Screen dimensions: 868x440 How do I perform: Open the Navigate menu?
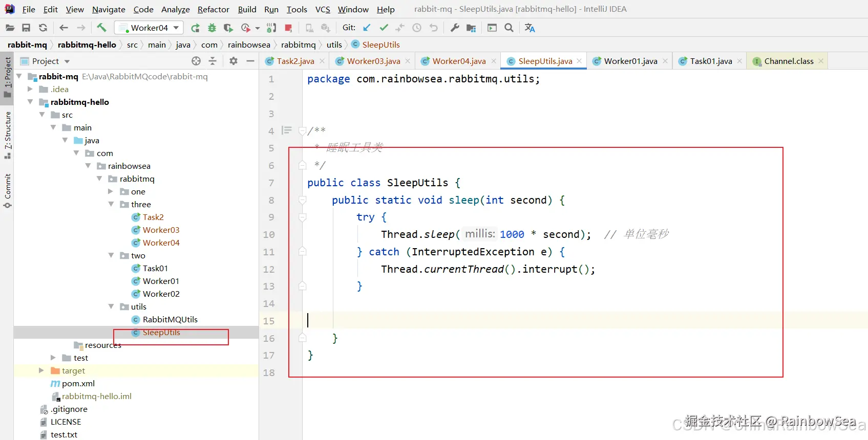(x=109, y=9)
